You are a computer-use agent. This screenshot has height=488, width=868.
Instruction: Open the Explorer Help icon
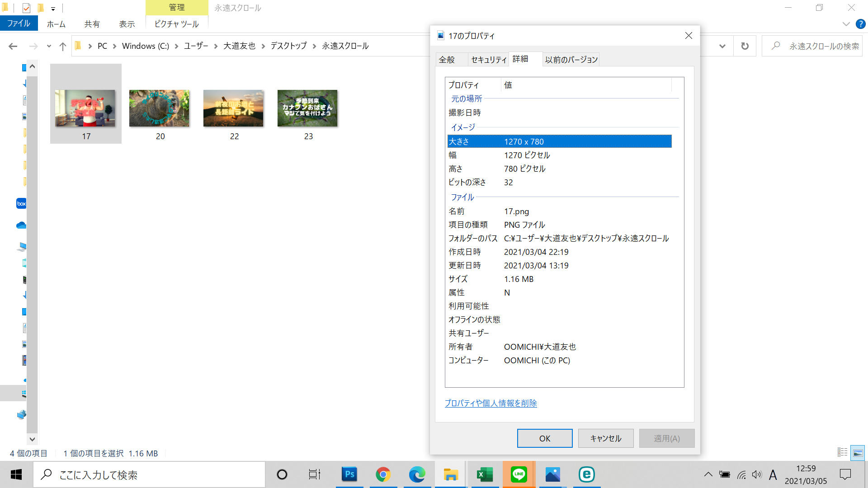860,24
